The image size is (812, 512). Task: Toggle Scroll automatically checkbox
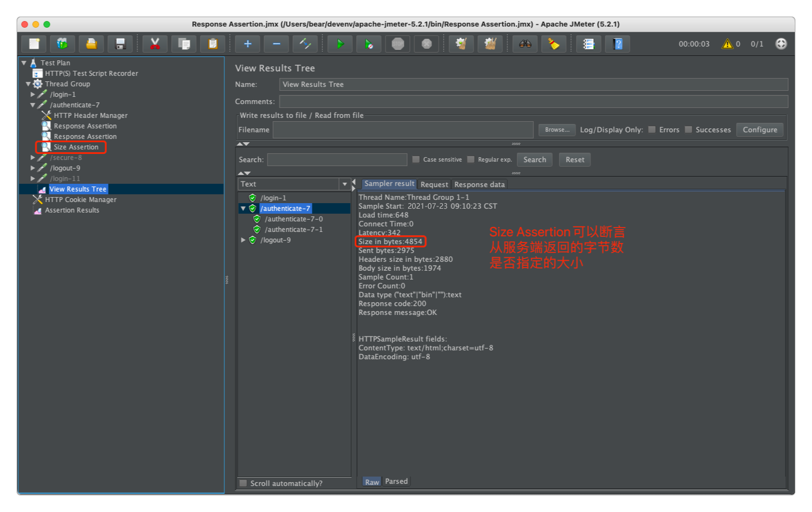point(243,483)
